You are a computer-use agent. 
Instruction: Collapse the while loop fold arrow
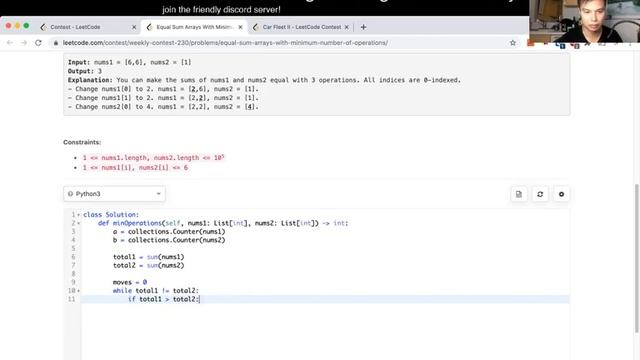point(78,291)
